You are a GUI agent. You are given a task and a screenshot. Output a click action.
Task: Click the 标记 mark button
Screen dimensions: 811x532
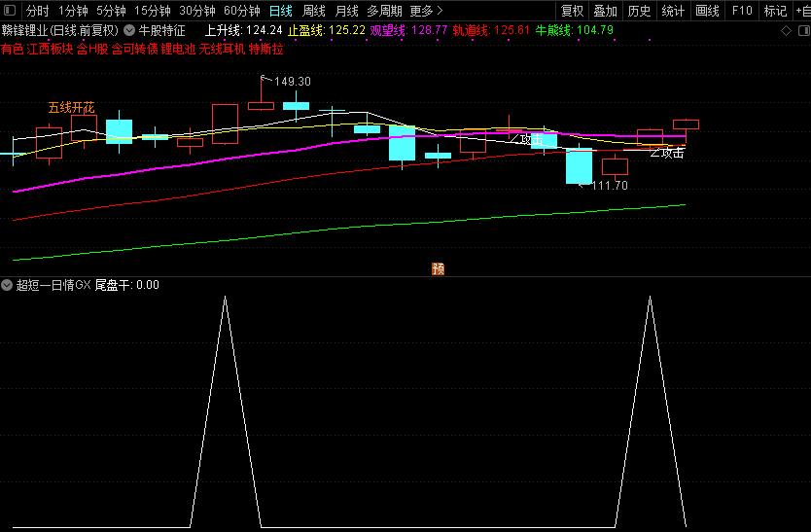[x=775, y=11]
